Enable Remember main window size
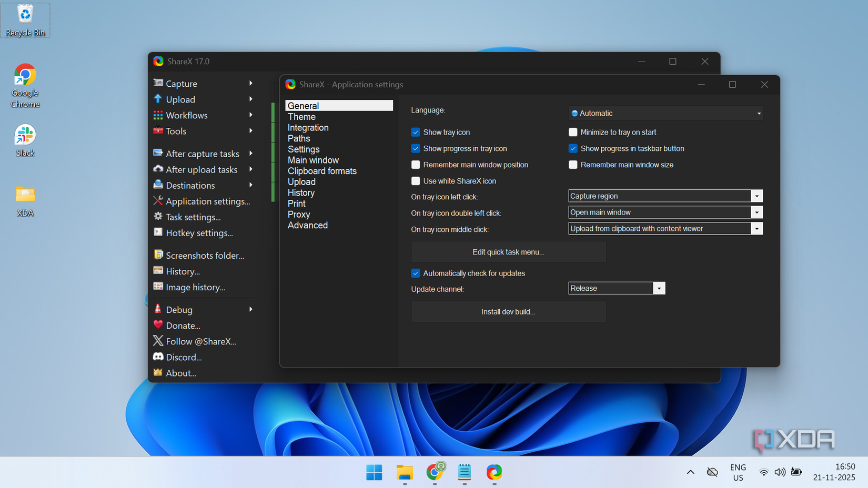 (x=573, y=165)
